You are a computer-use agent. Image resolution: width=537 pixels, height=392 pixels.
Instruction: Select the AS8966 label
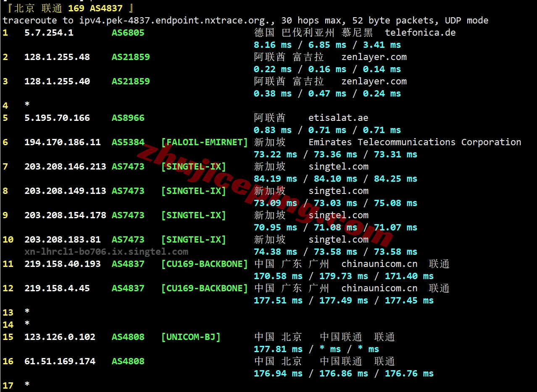tap(128, 118)
